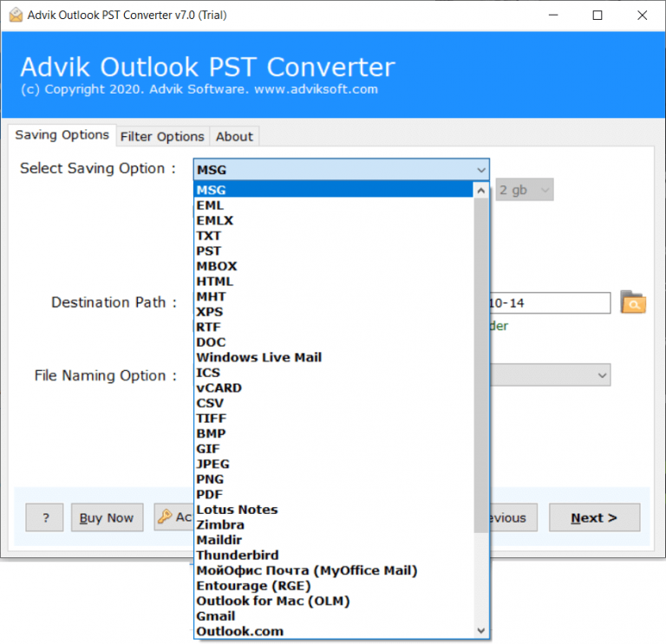Click the Buy Now button

pos(107,517)
